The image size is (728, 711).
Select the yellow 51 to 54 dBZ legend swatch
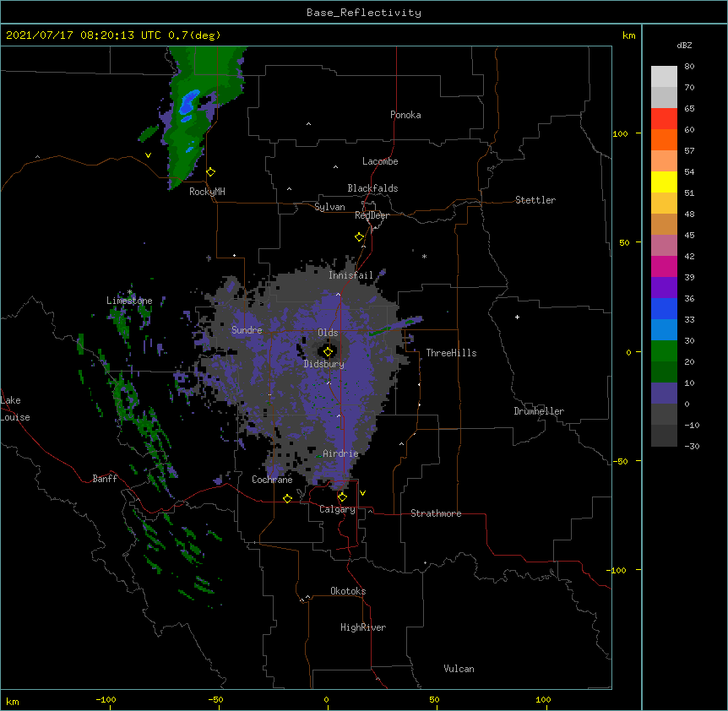[664, 182]
